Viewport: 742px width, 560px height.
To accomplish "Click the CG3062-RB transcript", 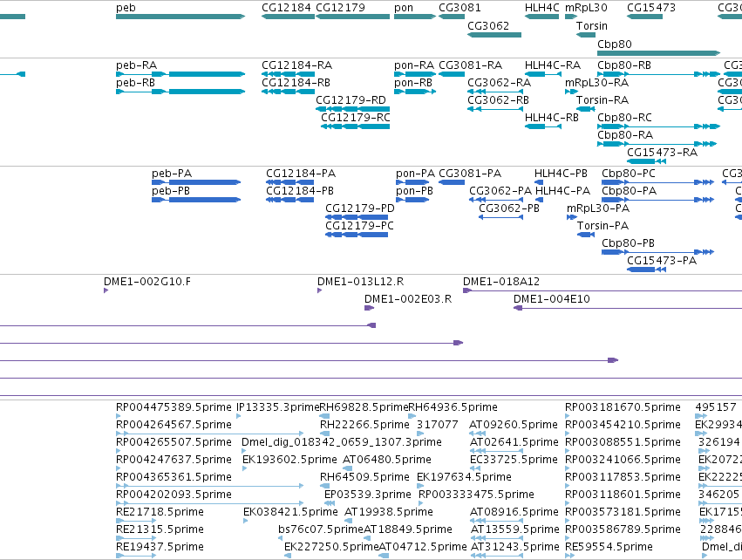I will pos(495,109).
